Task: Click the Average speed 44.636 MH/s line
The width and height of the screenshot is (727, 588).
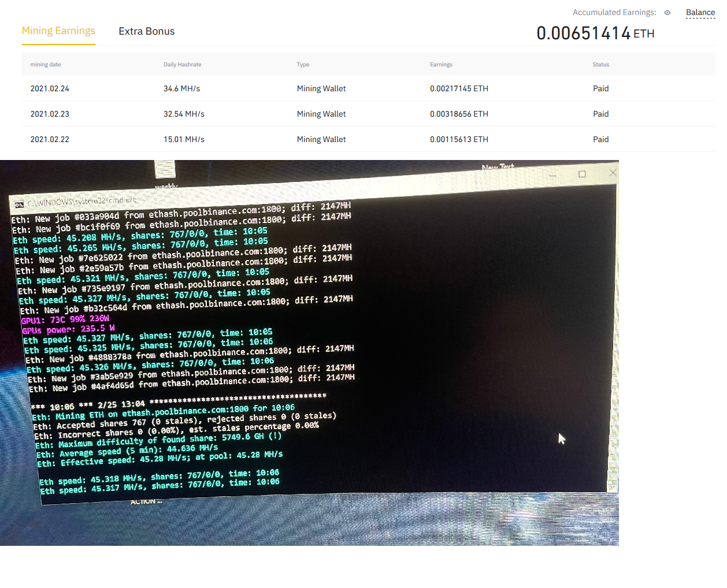Action: (x=127, y=451)
